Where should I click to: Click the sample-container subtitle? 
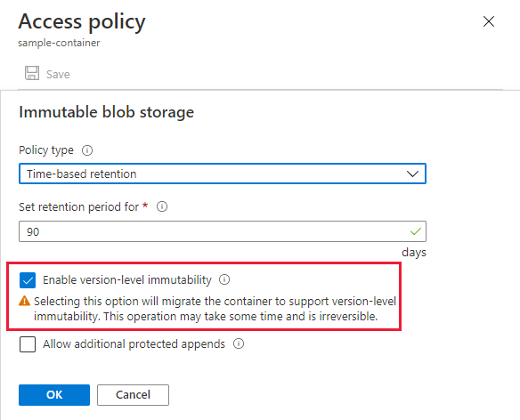pyautogui.click(x=59, y=43)
